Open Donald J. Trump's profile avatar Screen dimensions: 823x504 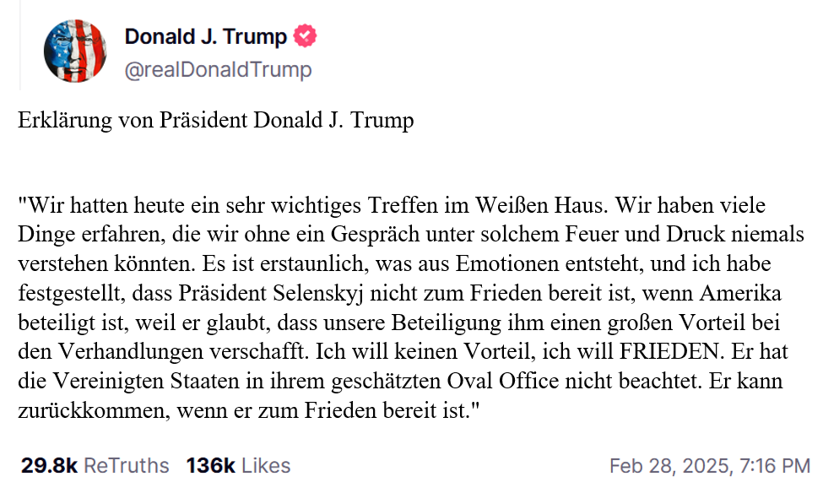click(75, 51)
